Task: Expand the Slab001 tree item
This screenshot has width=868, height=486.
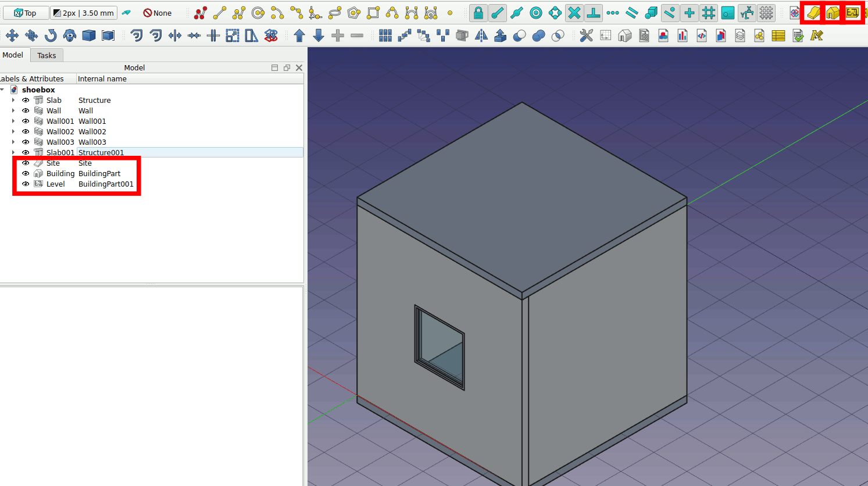Action: pos(13,153)
